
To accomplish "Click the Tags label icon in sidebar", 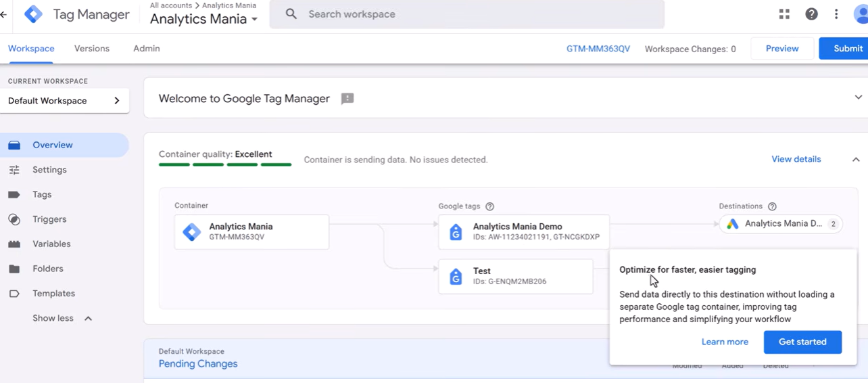I will pyautogui.click(x=14, y=195).
